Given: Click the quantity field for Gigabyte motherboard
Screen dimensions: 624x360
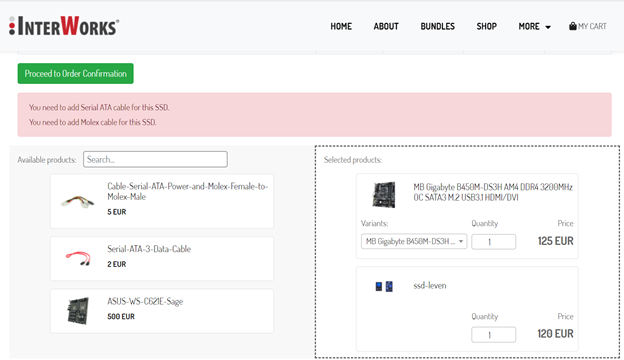Looking at the screenshot, I should (493, 242).
